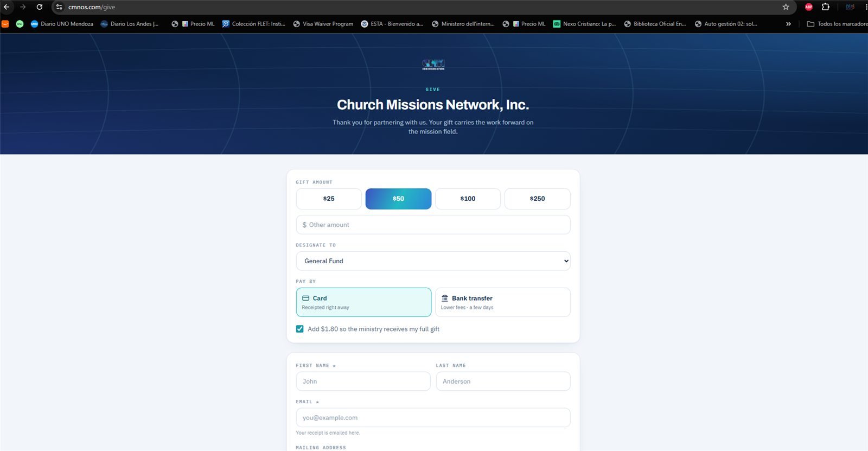Open the Diario UNO Mendoza bookmark
Screen dimensions: 868x451
click(x=62, y=24)
